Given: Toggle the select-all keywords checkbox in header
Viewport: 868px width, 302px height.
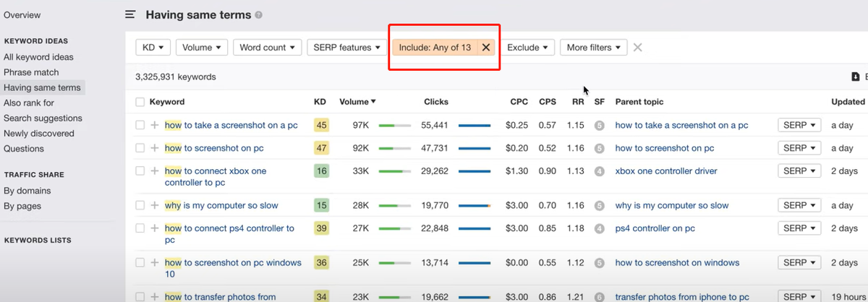Looking at the screenshot, I should click(140, 102).
